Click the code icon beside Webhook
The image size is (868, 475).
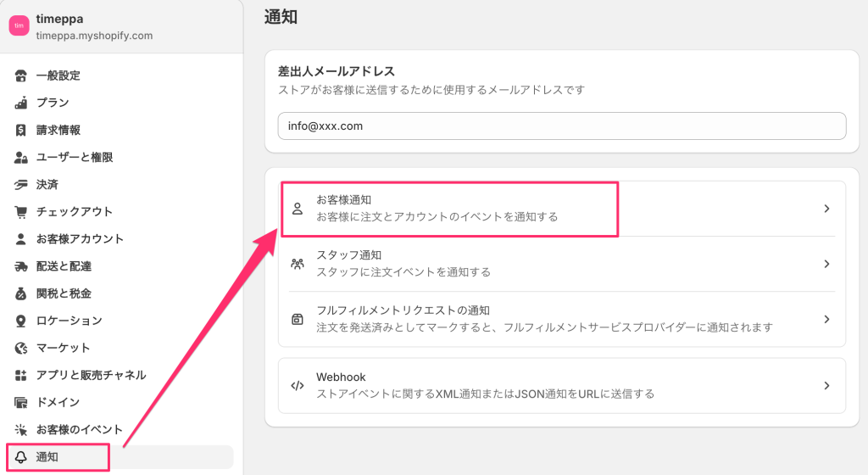pos(298,386)
